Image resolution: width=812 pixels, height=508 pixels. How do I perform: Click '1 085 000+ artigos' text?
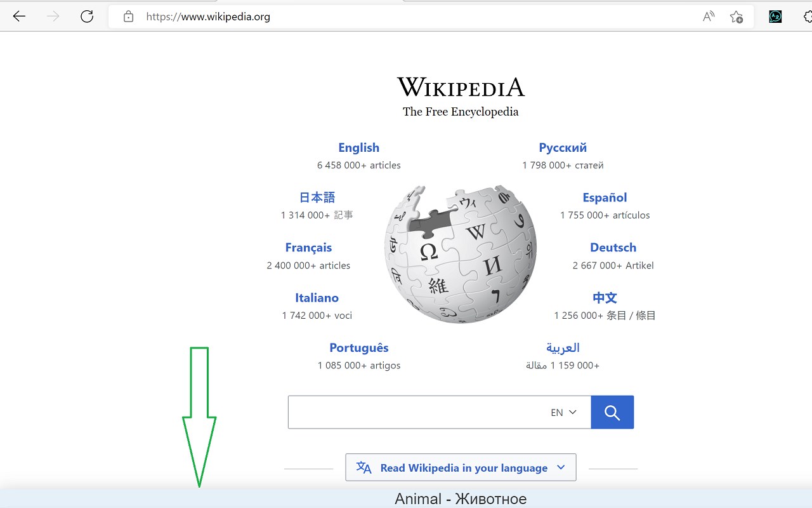tap(359, 366)
